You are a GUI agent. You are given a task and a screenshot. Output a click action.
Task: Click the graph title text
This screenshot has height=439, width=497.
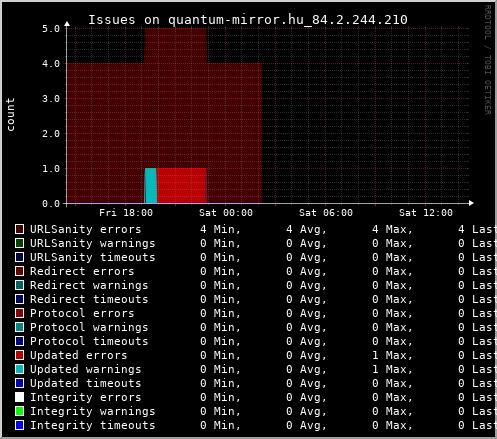coord(248,20)
